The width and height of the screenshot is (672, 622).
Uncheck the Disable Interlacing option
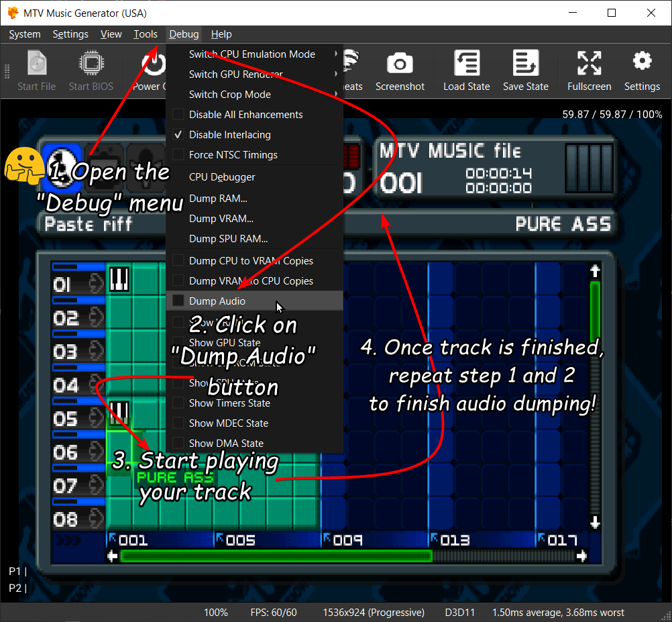tap(178, 135)
